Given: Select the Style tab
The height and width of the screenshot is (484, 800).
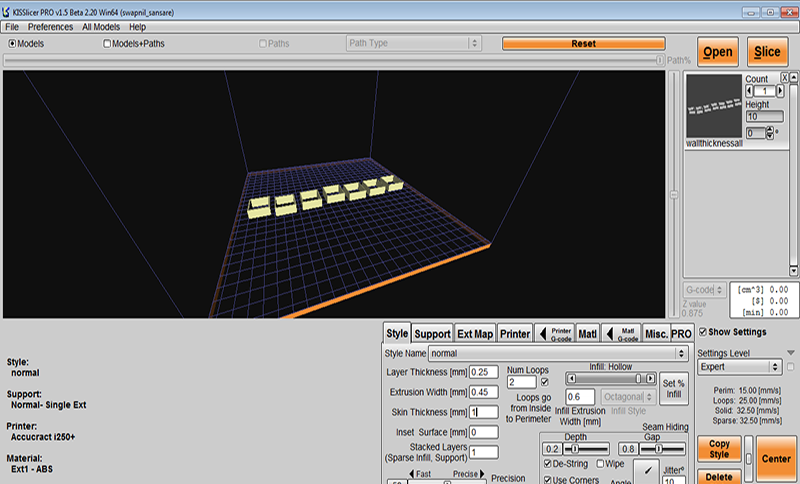Looking at the screenshot, I should tap(397, 334).
